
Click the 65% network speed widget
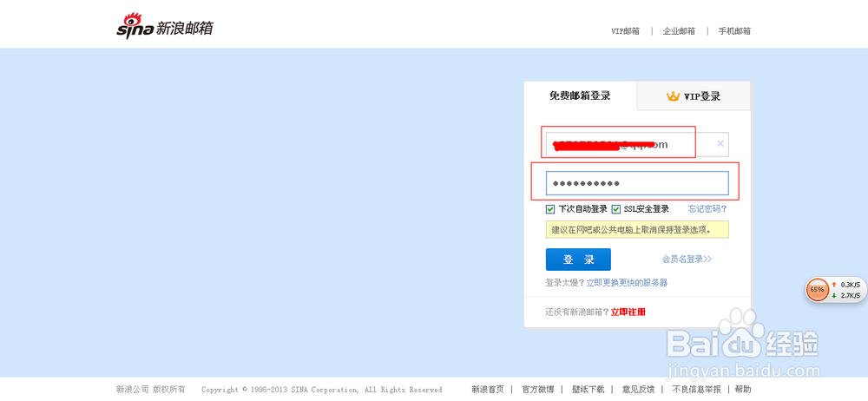click(836, 290)
